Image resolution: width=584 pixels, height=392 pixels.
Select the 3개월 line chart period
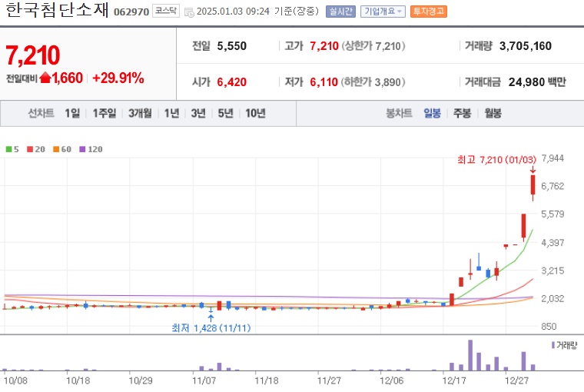coord(140,113)
